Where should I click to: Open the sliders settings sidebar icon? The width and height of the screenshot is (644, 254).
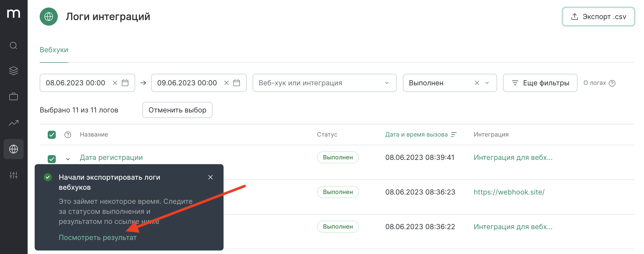click(x=13, y=175)
